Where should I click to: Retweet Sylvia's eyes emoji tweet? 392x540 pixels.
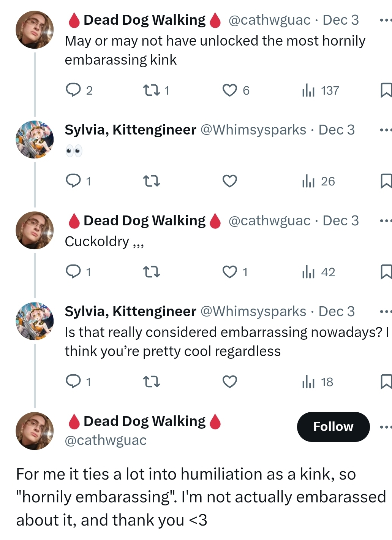tap(151, 181)
